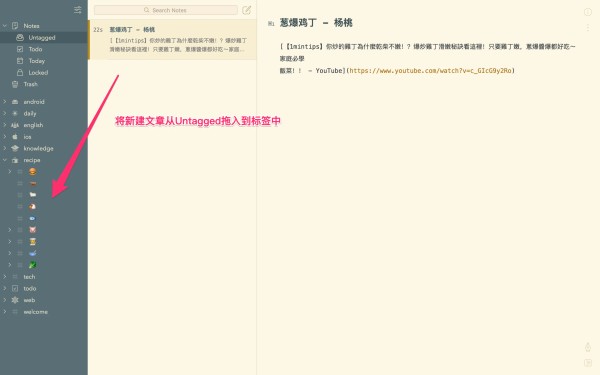600x375 pixels.
Task: Select the leafy vegetable emoji tag
Action: coord(33,265)
